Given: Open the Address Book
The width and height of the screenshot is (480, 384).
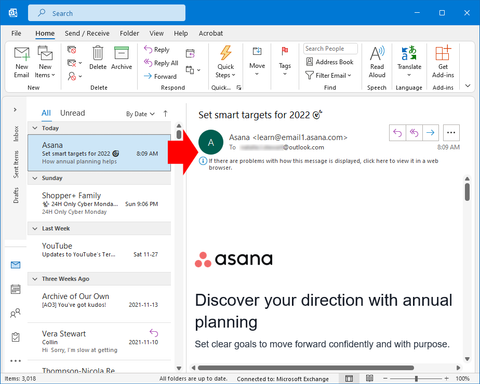Looking at the screenshot, I should coord(329,62).
